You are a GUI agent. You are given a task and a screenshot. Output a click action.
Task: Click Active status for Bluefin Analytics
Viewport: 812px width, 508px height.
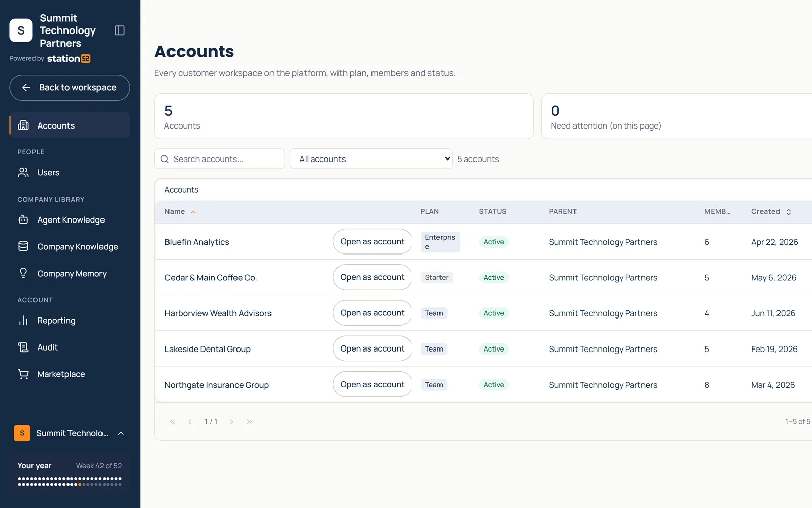pos(494,242)
